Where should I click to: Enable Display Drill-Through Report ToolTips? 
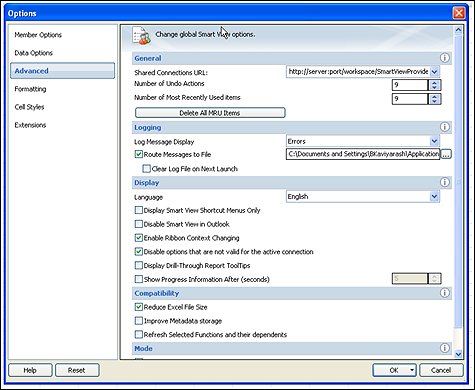pos(139,266)
